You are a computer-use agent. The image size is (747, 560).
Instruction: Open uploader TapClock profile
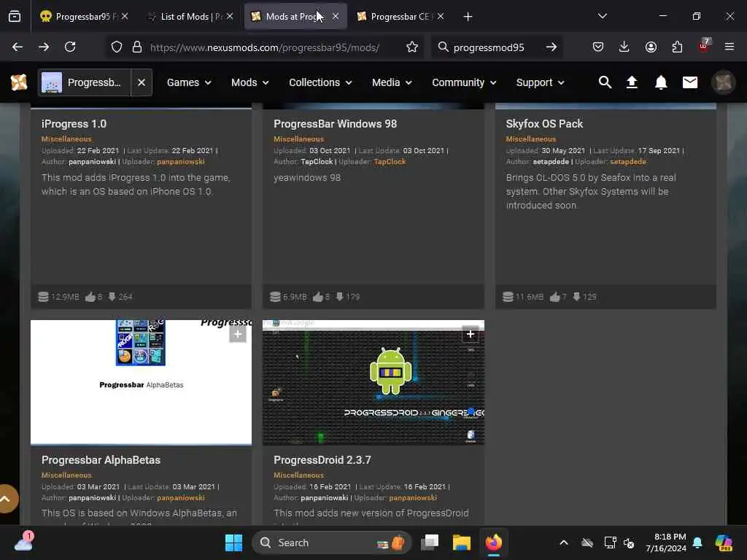[x=390, y=162]
